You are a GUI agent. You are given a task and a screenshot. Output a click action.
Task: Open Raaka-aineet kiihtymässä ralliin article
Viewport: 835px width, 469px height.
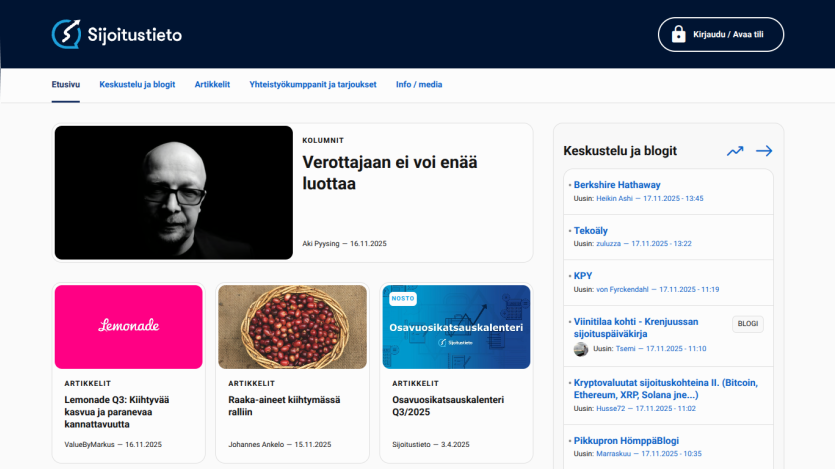point(284,406)
